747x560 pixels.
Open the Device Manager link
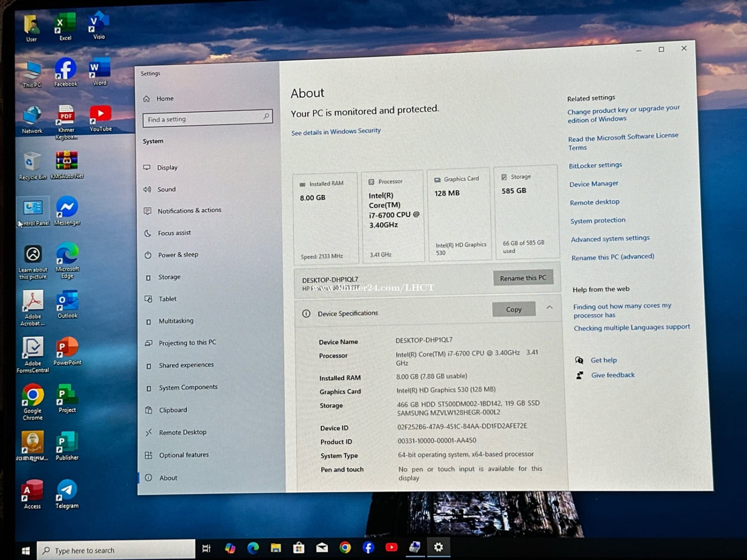[594, 184]
